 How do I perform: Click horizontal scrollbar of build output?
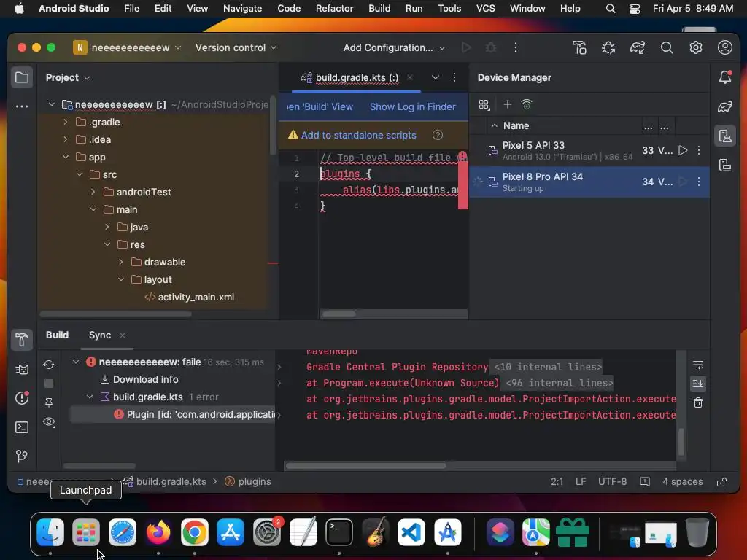(x=366, y=465)
